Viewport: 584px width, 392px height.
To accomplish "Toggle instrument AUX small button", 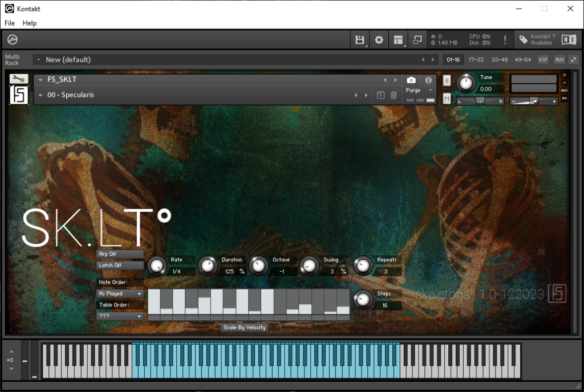I will [564, 91].
